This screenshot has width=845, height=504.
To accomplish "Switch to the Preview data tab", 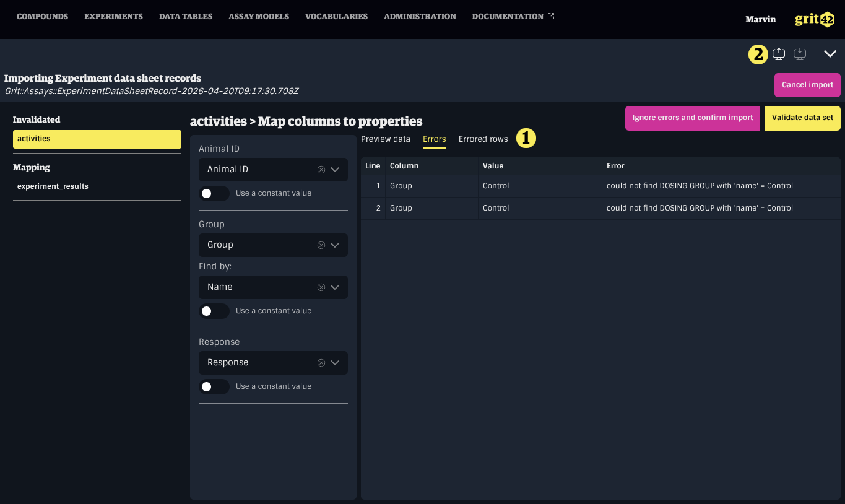I will 386,139.
